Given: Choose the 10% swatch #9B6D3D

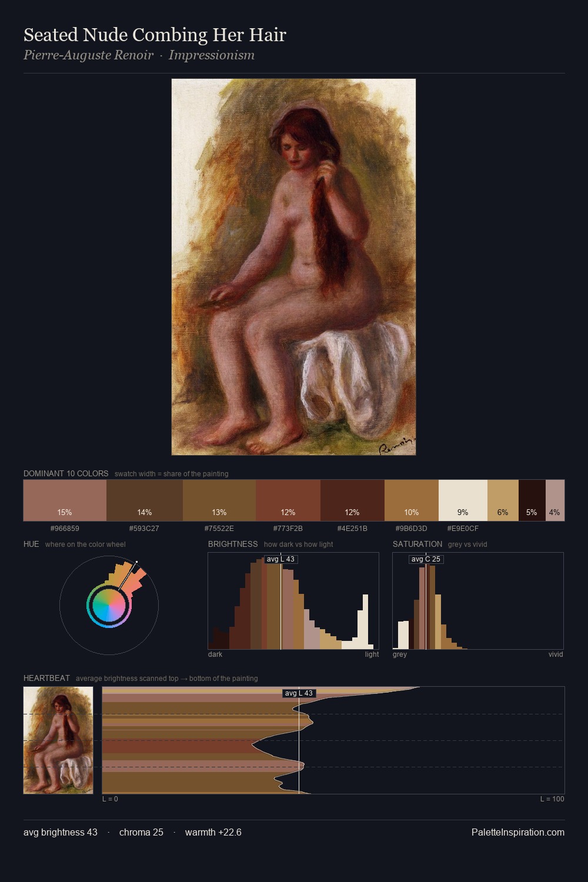Looking at the screenshot, I should (x=412, y=500).
